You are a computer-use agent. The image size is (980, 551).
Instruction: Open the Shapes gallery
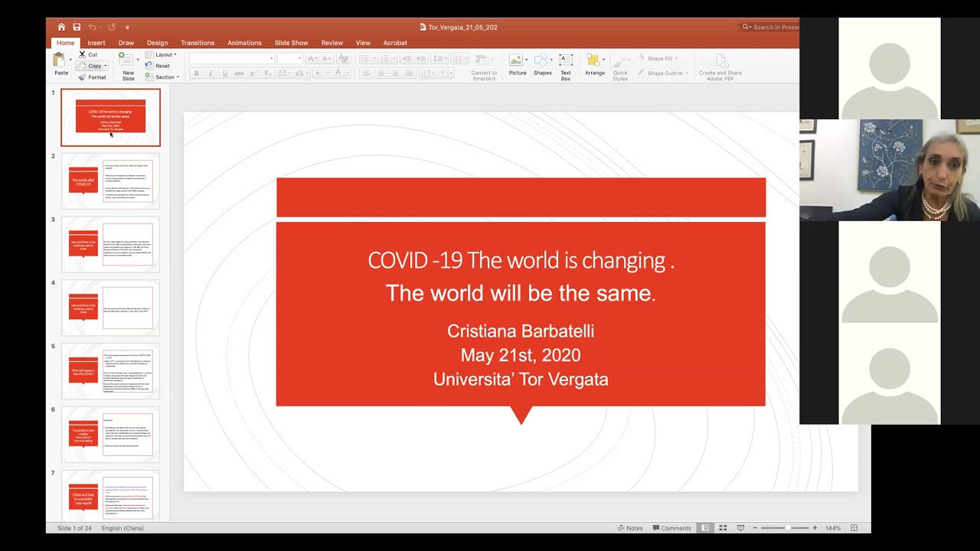pyautogui.click(x=542, y=65)
